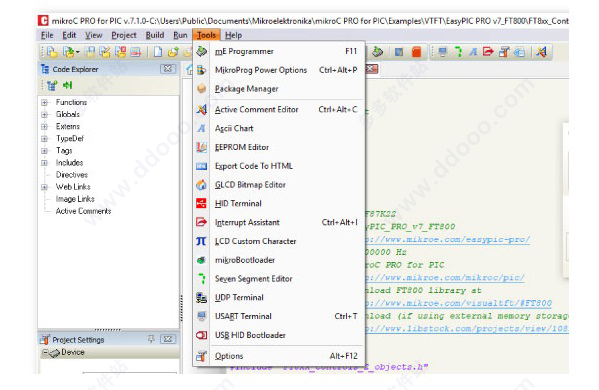Screen dimensions: 599x390
Task: Expand the Web Links tree node
Action: 45,187
